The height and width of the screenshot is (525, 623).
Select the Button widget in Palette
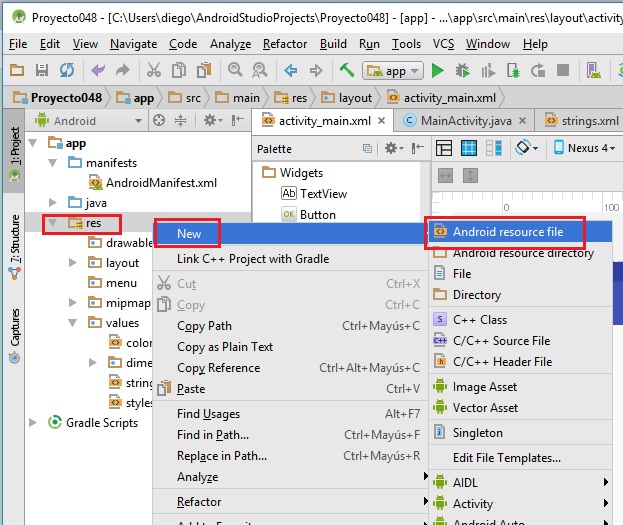(309, 215)
